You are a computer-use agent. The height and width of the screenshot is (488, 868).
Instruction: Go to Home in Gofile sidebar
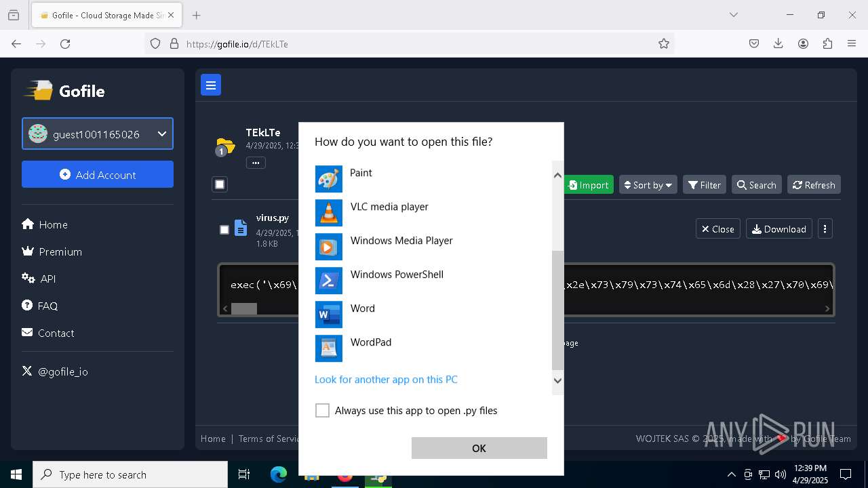[x=45, y=224]
